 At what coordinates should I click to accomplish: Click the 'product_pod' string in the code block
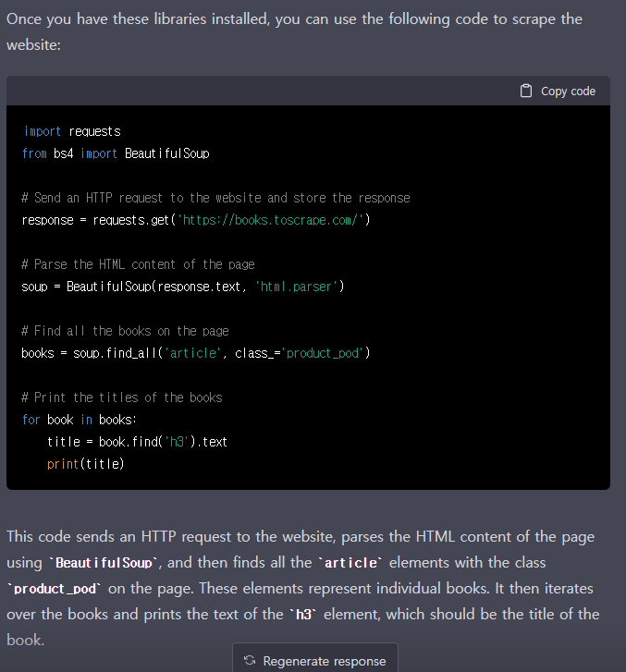(323, 353)
